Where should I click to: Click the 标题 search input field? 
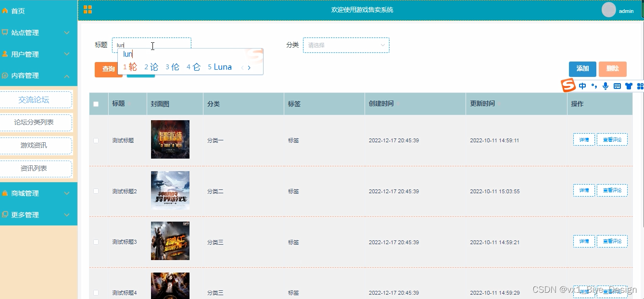point(152,45)
